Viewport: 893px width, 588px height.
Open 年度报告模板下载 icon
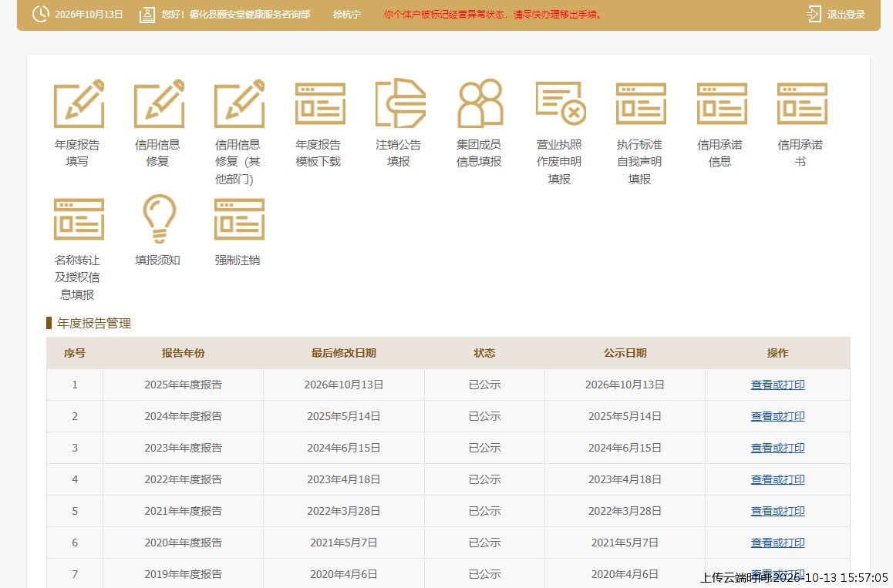[320, 103]
